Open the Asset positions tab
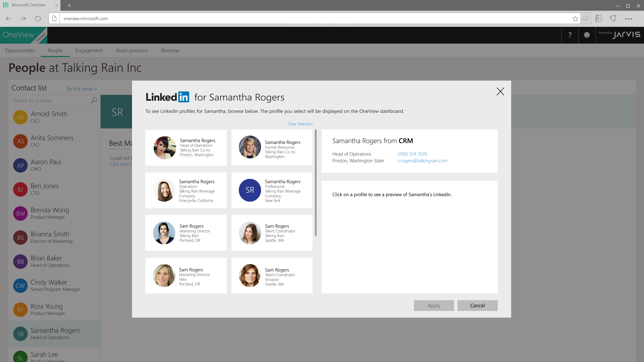 click(132, 50)
